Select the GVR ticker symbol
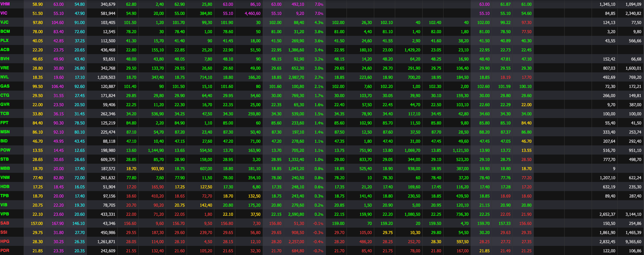This screenshot has height=255, width=644. 5,105
